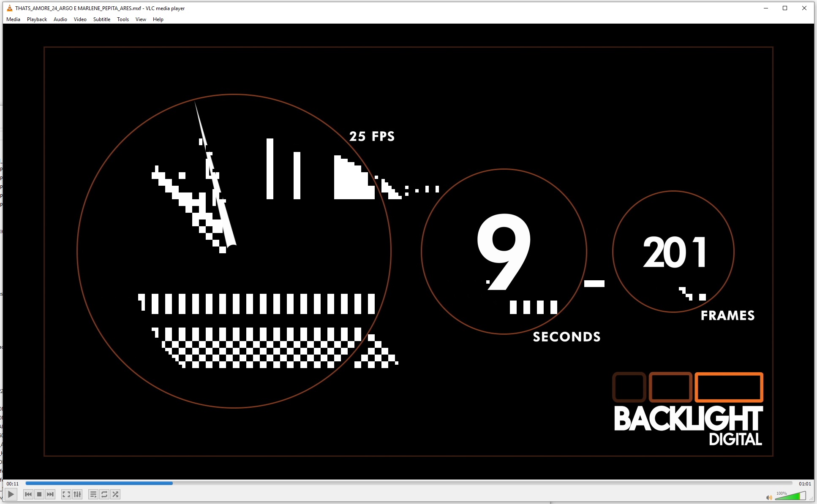Click the Play button
Viewport: 817px width, 504px height.
11,494
